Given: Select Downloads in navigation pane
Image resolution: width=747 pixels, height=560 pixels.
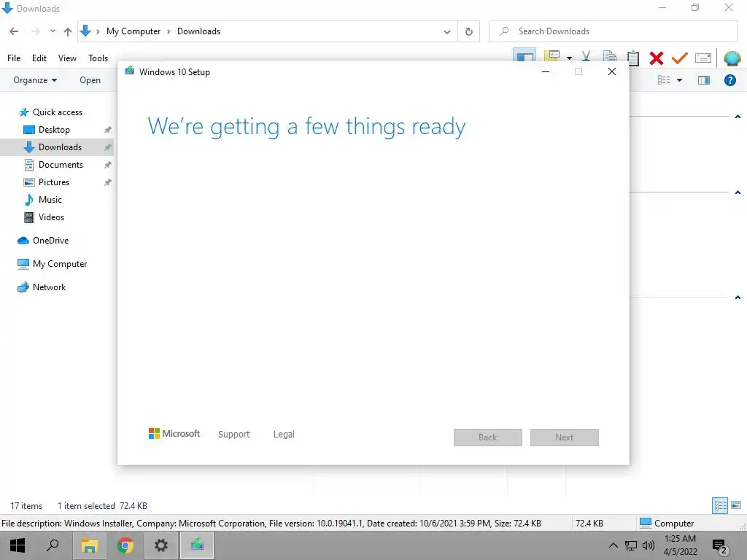Looking at the screenshot, I should [60, 147].
